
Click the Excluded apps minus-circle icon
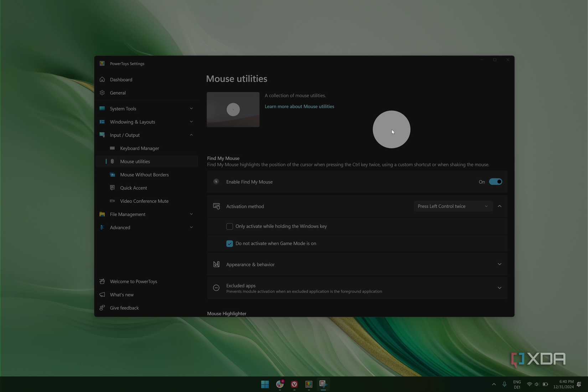coord(216,288)
